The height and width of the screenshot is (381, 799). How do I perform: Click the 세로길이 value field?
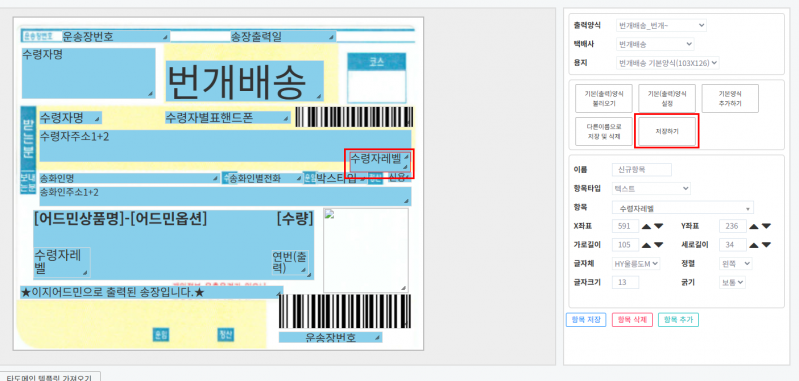(733, 245)
